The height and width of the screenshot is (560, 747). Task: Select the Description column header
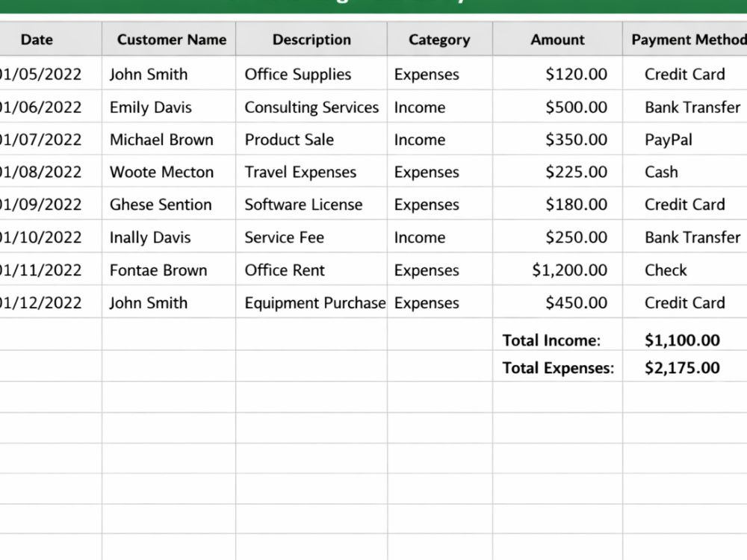click(311, 40)
